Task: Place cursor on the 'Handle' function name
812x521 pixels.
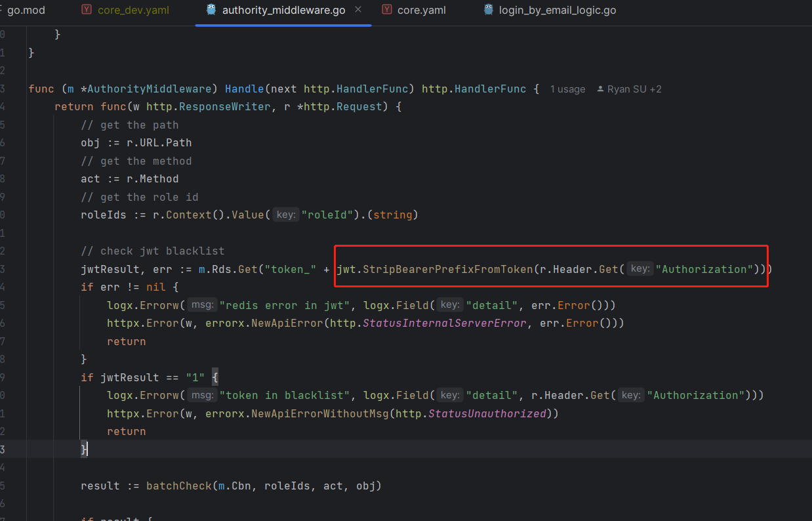Action: (x=244, y=89)
